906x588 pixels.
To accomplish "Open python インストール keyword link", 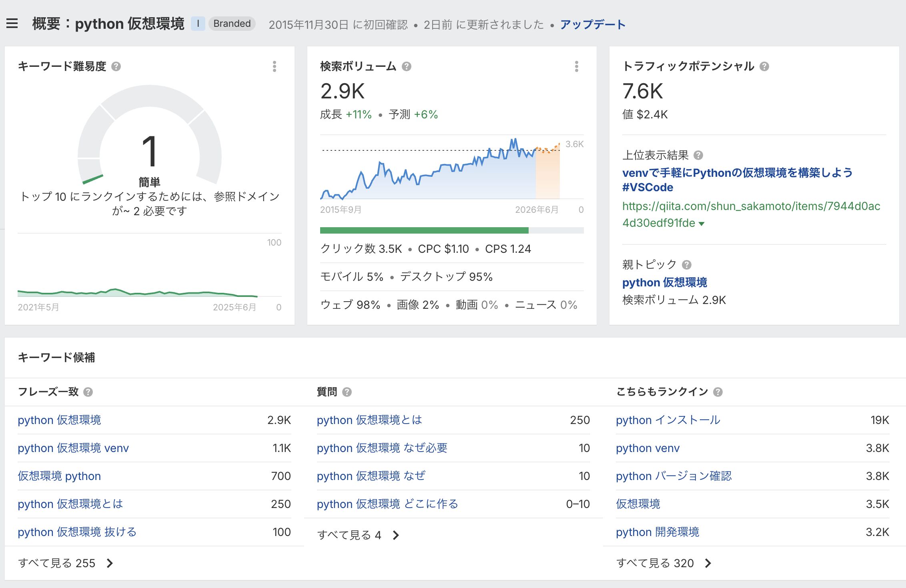I will 668,420.
